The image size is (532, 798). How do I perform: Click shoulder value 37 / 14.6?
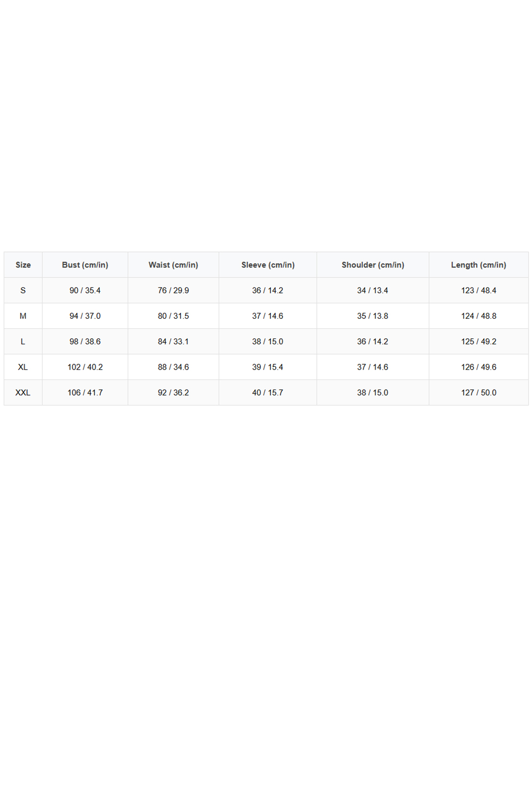click(x=373, y=367)
